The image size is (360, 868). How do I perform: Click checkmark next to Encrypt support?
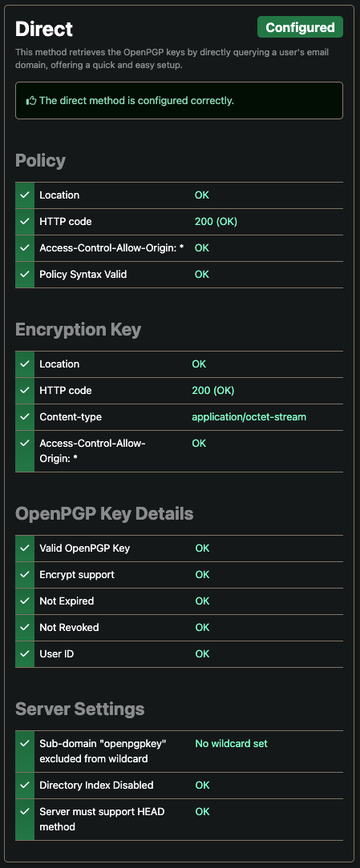click(x=24, y=575)
